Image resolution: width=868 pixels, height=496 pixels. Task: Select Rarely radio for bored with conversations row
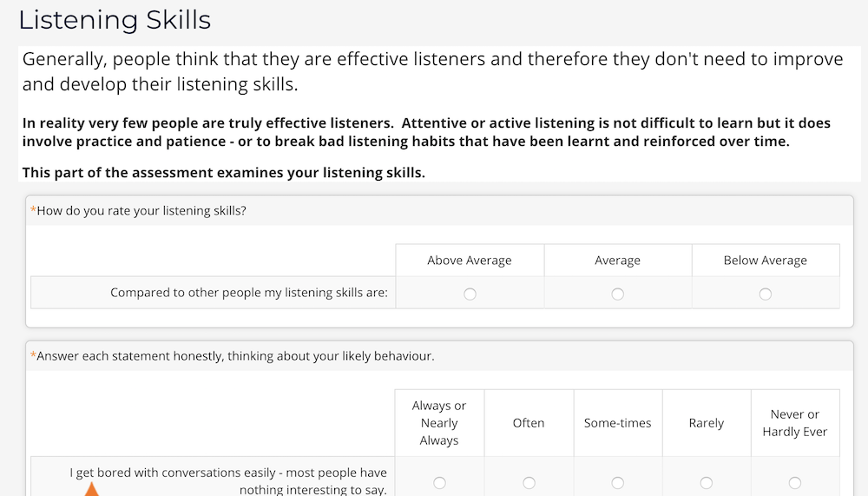tap(706, 483)
